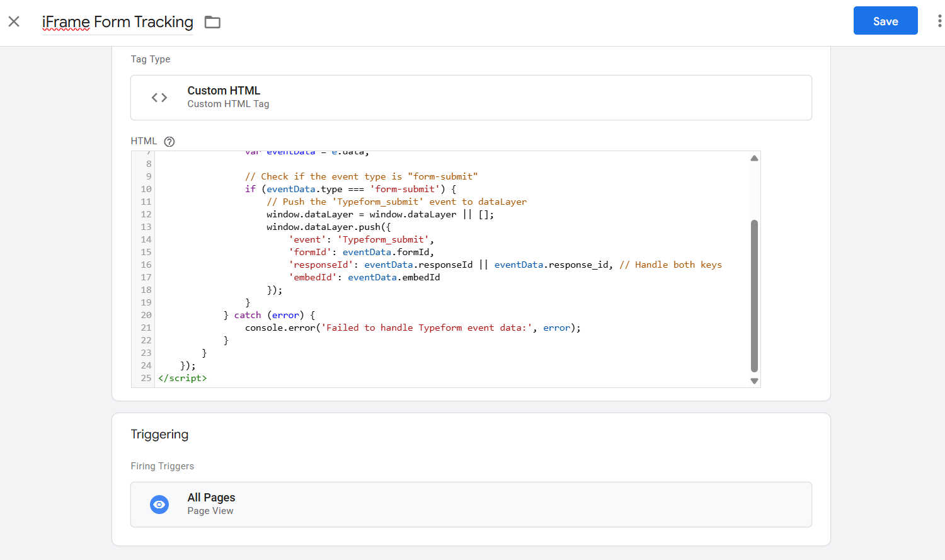Screen dimensions: 945x560
Task: Edit the iFrame Form Tracking tag name
Action: click(x=118, y=22)
